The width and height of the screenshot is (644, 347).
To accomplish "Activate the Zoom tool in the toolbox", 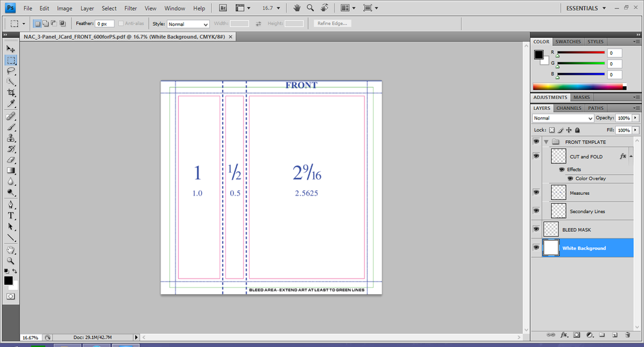I will pyautogui.click(x=11, y=260).
